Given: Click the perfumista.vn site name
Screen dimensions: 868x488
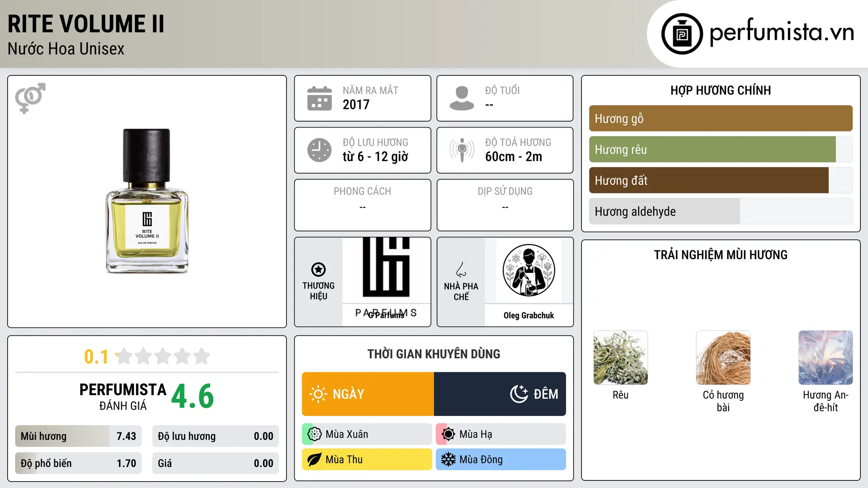Looking at the screenshot, I should tap(782, 32).
